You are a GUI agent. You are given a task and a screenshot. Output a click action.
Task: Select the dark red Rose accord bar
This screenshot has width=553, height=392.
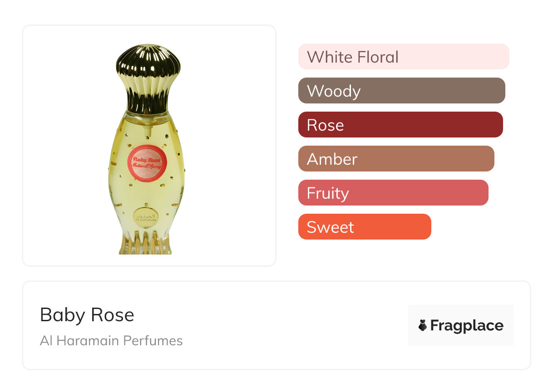[x=400, y=125]
